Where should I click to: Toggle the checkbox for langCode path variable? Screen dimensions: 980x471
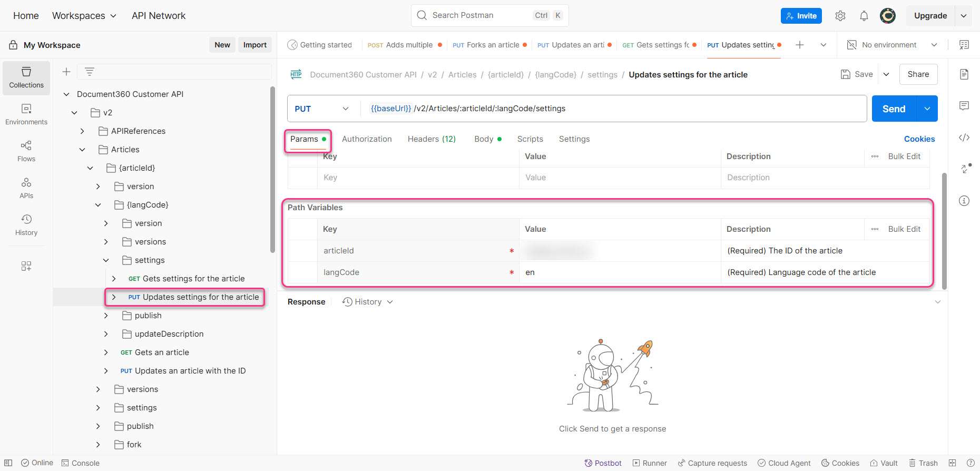pos(303,272)
